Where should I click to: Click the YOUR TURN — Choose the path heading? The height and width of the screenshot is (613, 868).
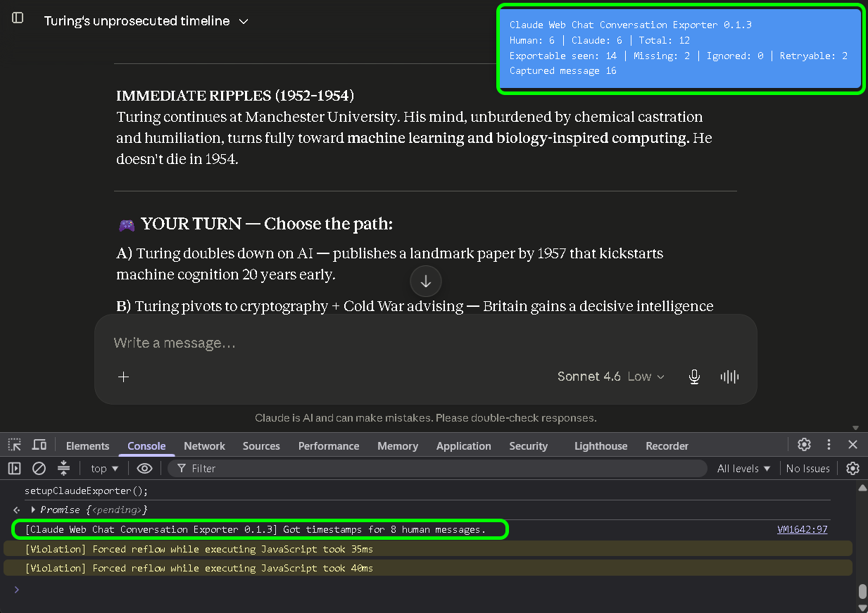point(267,224)
